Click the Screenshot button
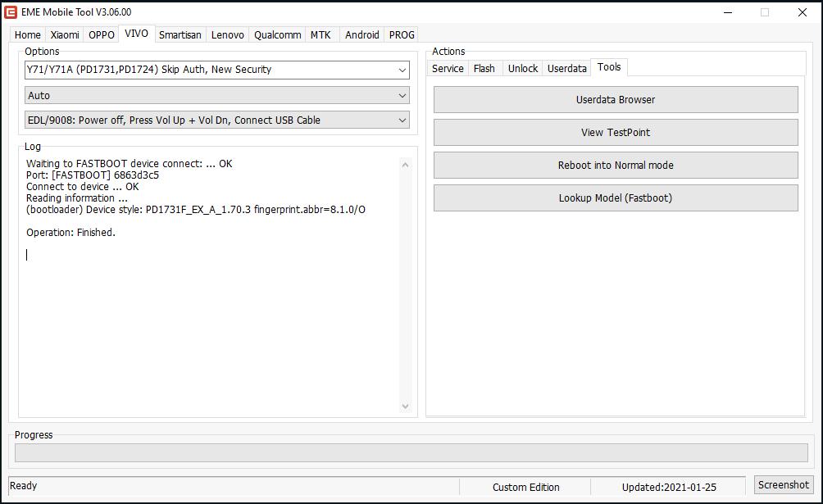Screen dimensions: 823x504 [x=783, y=484]
